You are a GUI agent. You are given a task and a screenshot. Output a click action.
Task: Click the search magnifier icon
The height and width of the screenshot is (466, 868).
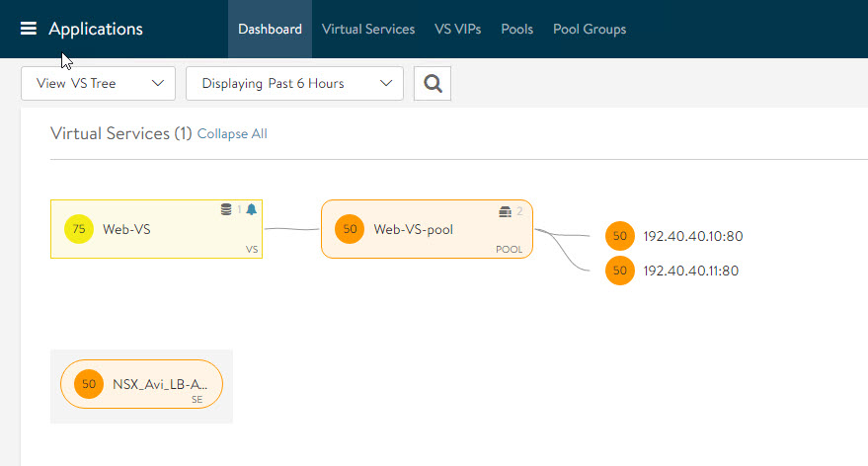point(432,84)
